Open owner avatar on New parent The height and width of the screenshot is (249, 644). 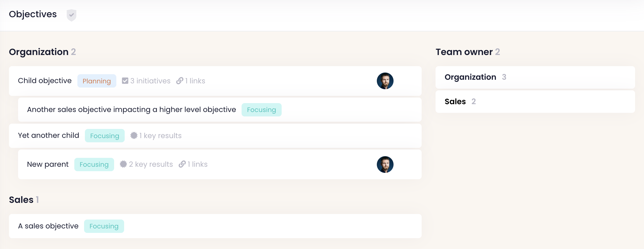(385, 165)
